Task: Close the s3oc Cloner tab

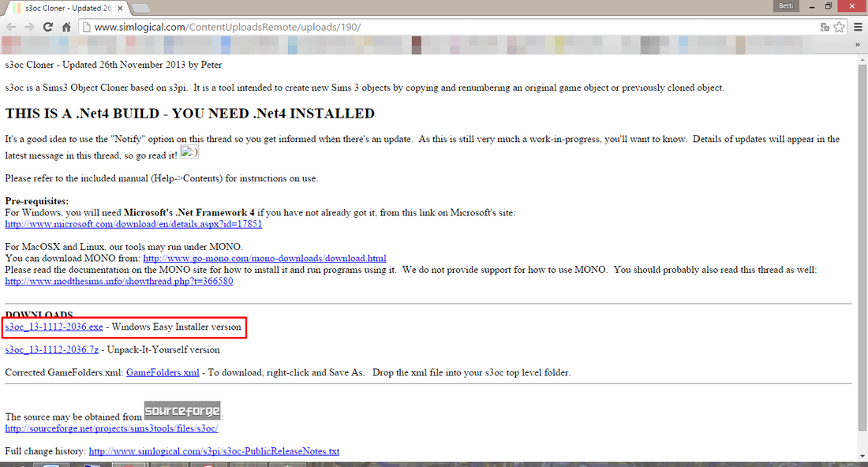Action: 120,9
